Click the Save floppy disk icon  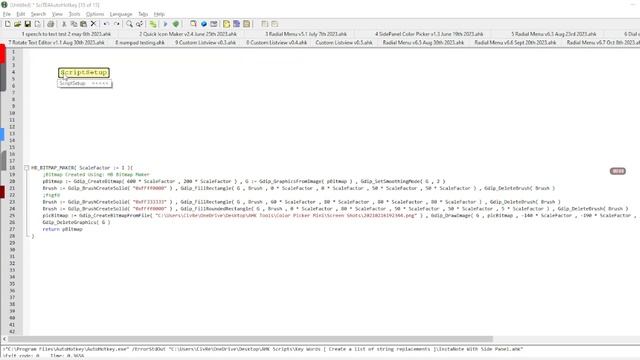(28, 24)
